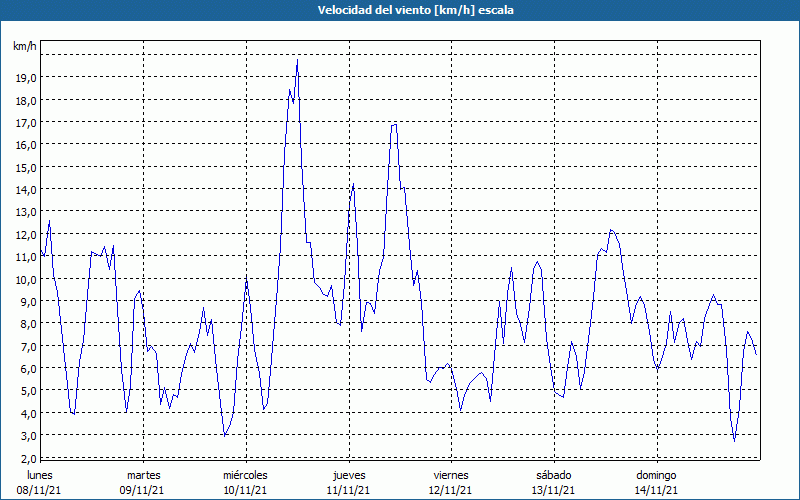Click the 'viernes' day label
The image size is (800, 500).
[x=451, y=475]
